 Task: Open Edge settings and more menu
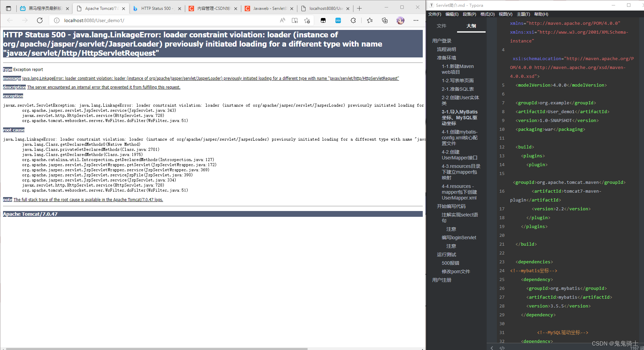pyautogui.click(x=416, y=20)
